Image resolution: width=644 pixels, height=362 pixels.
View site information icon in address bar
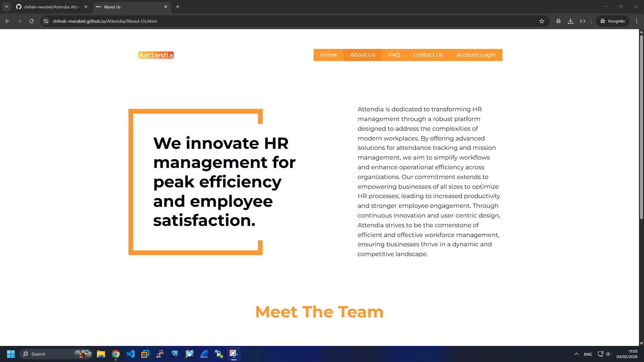point(45,21)
